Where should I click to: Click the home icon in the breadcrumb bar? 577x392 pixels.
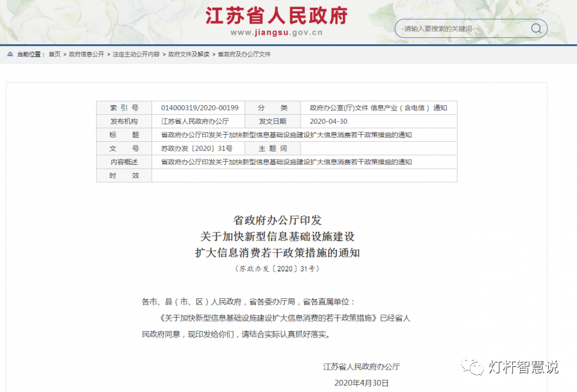click(x=9, y=55)
